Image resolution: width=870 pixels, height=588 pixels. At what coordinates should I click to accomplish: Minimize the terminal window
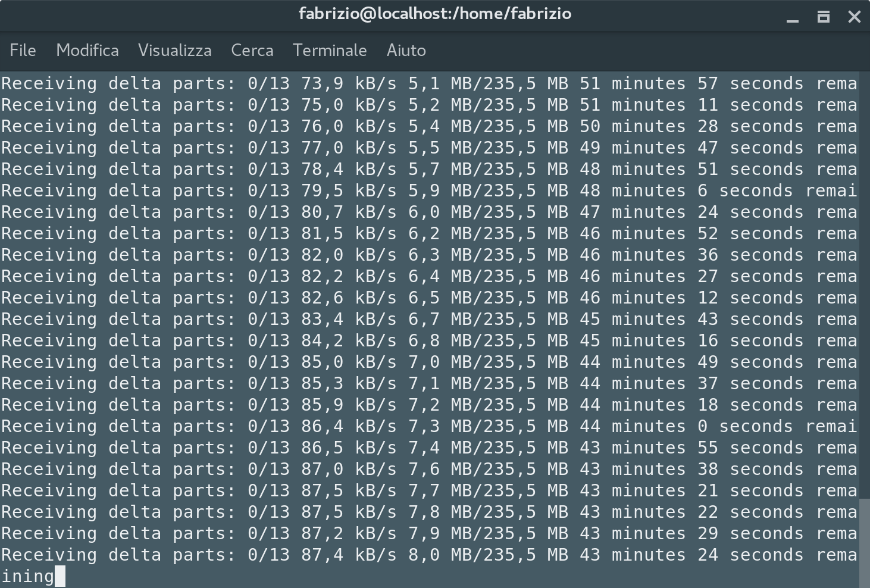[x=792, y=17]
